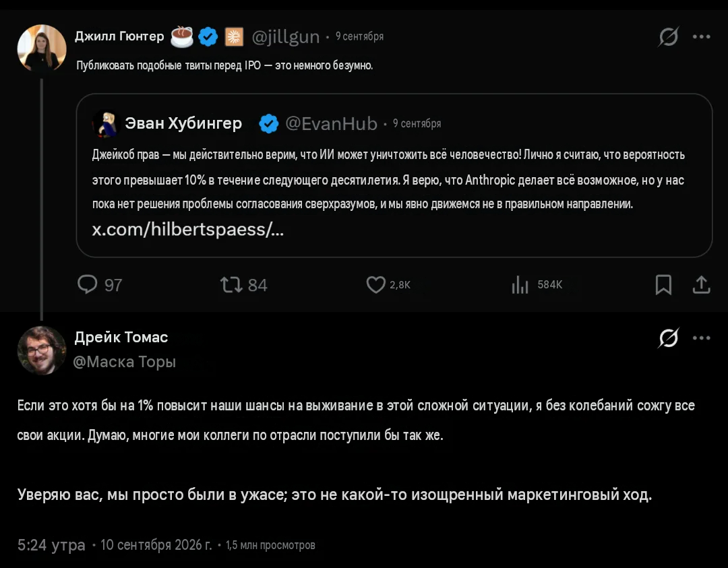The height and width of the screenshot is (568, 728).
Task: Open Дрейк Томас's profile photo
Action: pos(42,350)
